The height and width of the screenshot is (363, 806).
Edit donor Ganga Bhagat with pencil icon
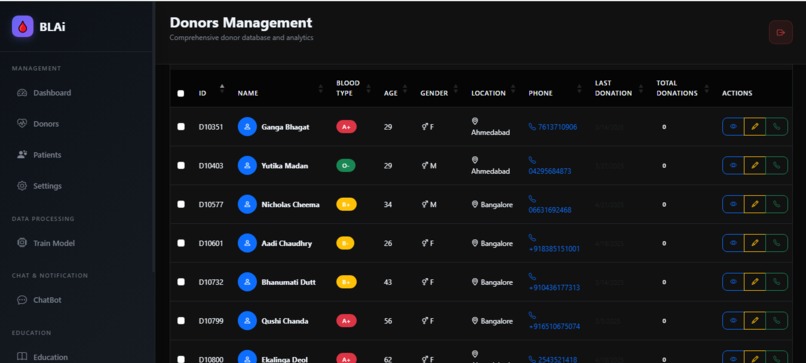[x=755, y=126]
